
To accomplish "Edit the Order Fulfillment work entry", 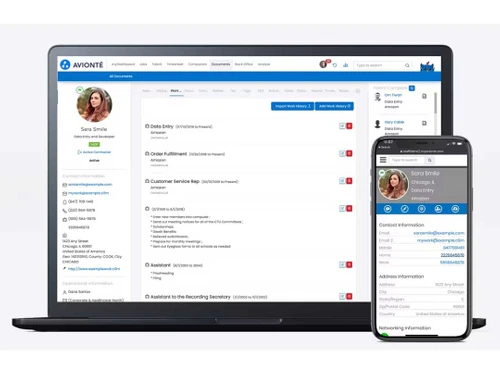I will 342,153.
